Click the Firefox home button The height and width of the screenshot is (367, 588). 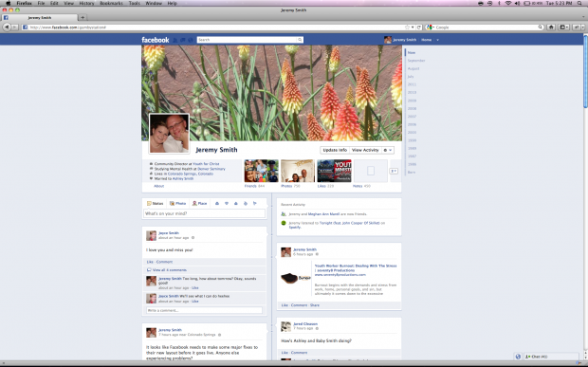point(551,28)
